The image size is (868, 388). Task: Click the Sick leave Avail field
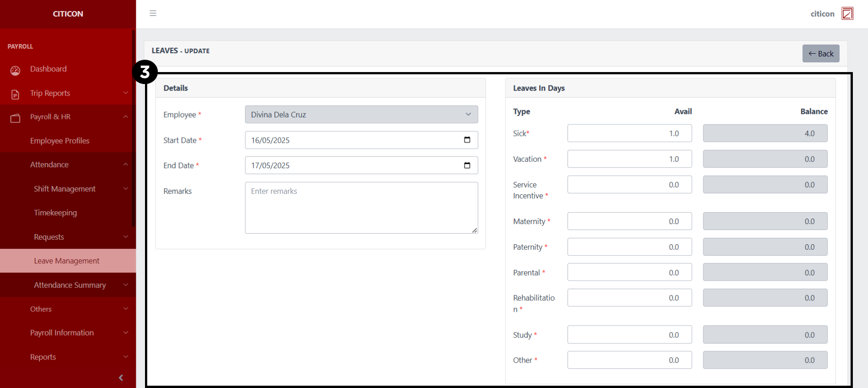point(629,134)
